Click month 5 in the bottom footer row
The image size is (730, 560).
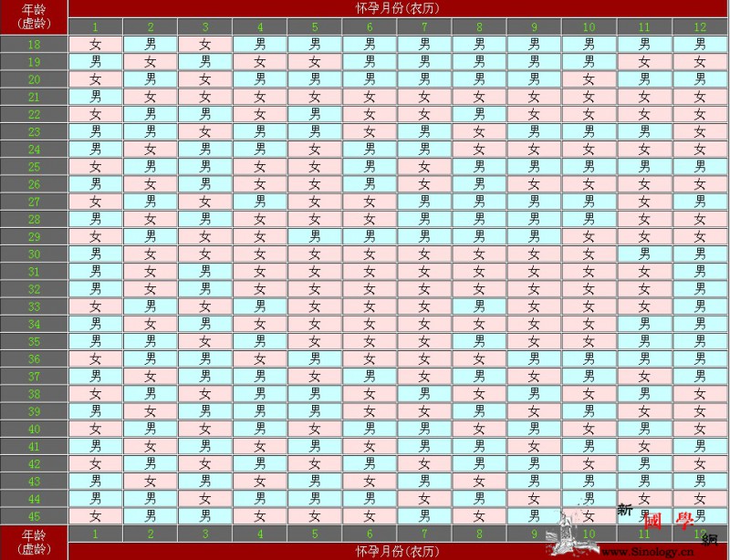click(315, 534)
